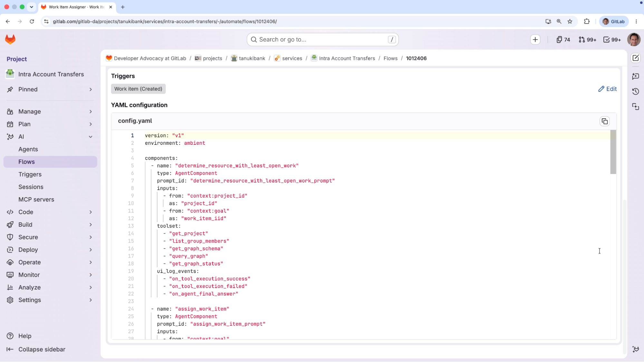Expand the Build menu
This screenshot has height=362, width=644.
[50, 225]
